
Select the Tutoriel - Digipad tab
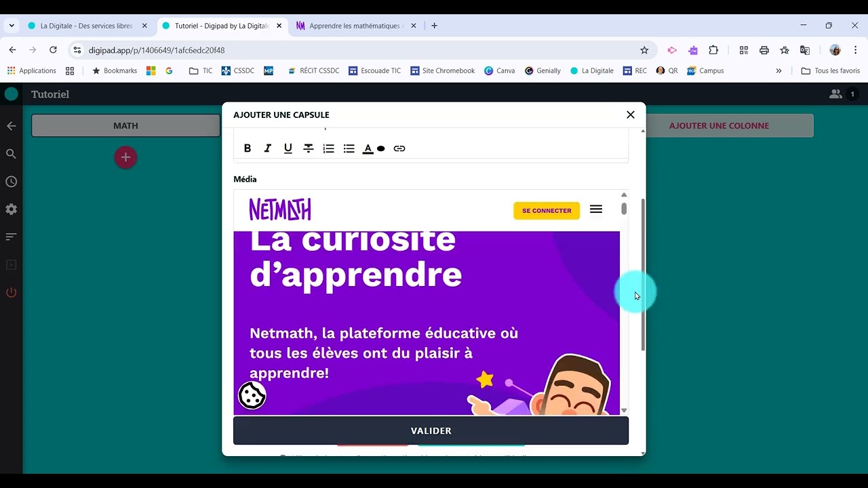pyautogui.click(x=222, y=26)
